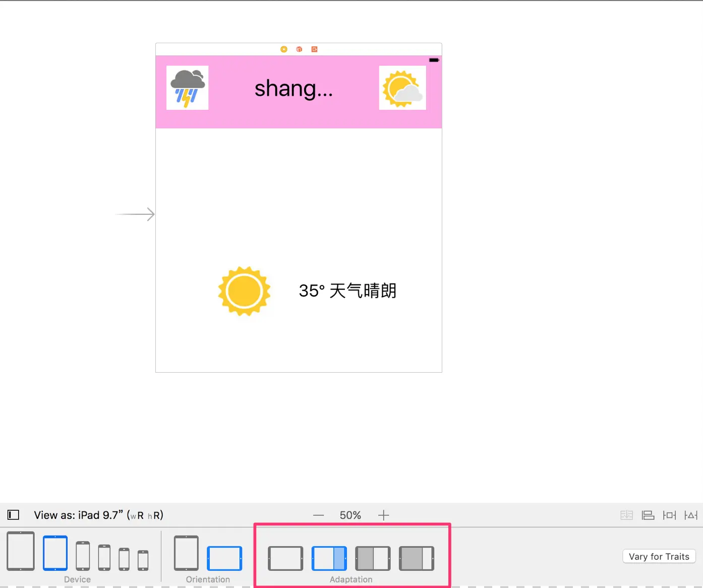Select the largest iPhone device icon
The width and height of the screenshot is (703, 588).
(x=83, y=556)
